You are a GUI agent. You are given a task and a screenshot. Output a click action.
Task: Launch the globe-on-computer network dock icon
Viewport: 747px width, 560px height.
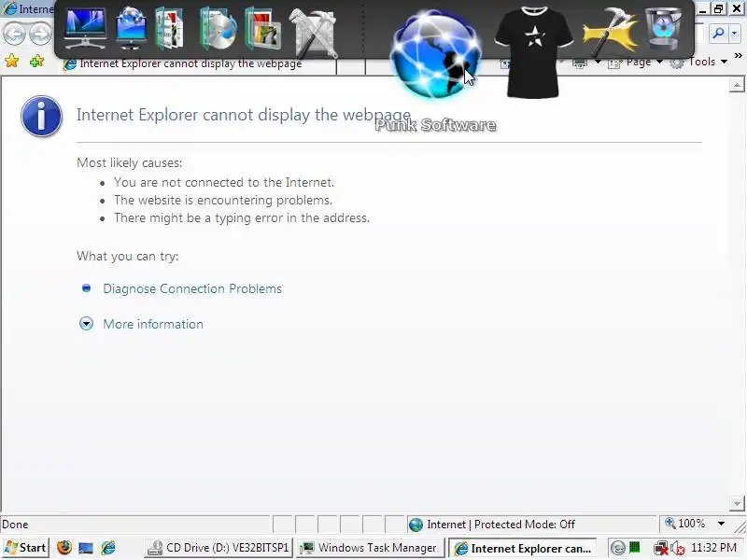(131, 29)
